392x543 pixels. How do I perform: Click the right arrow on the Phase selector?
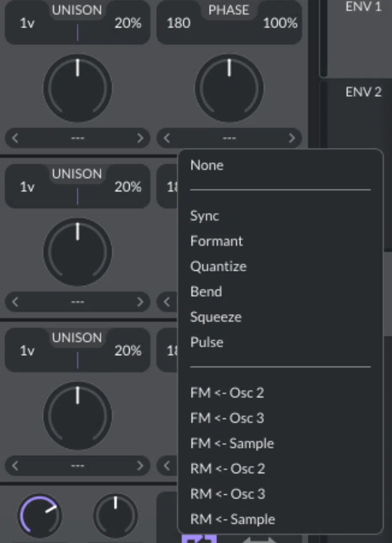click(292, 138)
